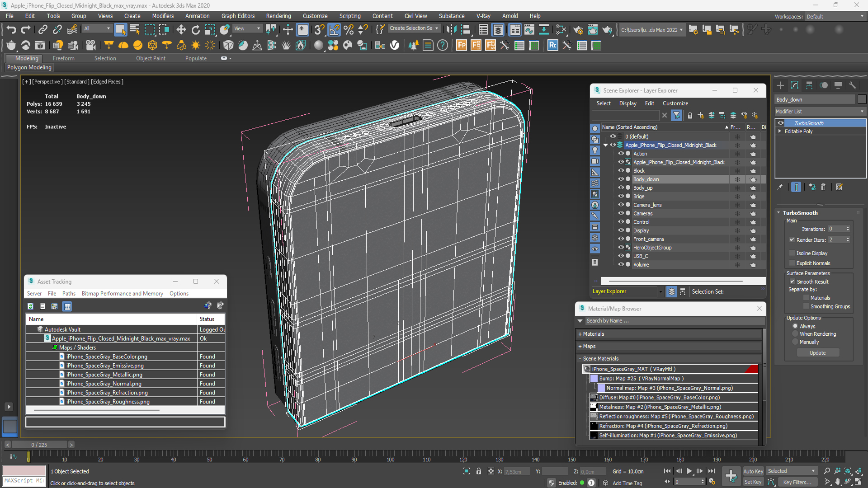
Task: Collapse Apple_iPhone_Flip_Closed_Midnight_Black layer tree
Action: (x=606, y=145)
